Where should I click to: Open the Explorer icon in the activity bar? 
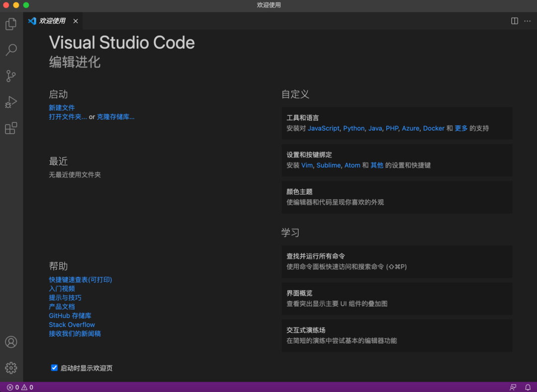click(x=11, y=24)
